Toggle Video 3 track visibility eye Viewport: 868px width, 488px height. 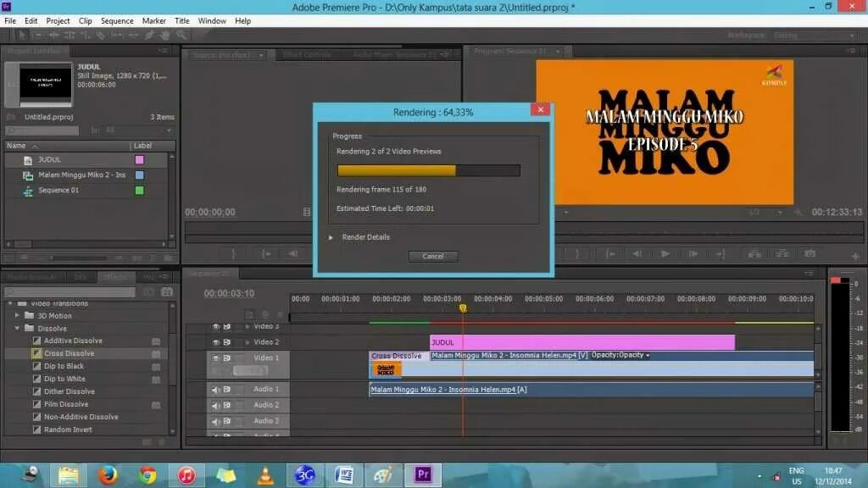(216, 327)
